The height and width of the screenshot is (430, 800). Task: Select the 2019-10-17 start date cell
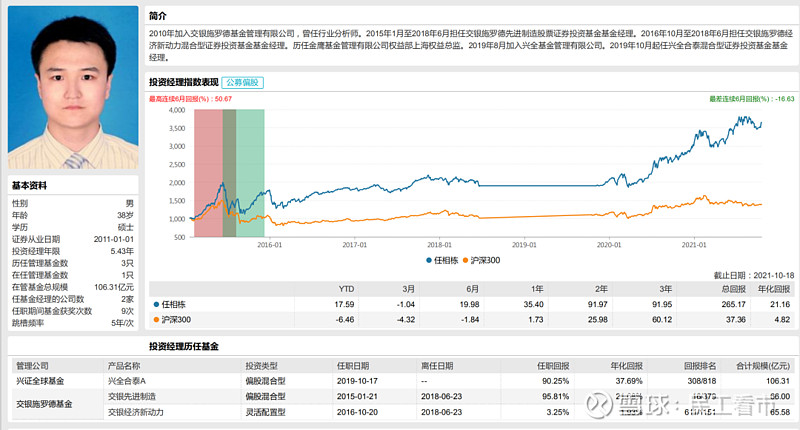click(357, 381)
